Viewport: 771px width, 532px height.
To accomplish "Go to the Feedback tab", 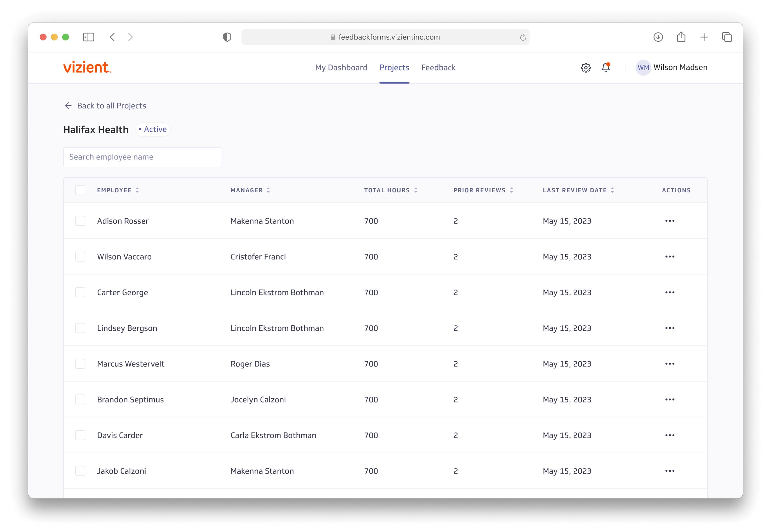I will point(438,68).
